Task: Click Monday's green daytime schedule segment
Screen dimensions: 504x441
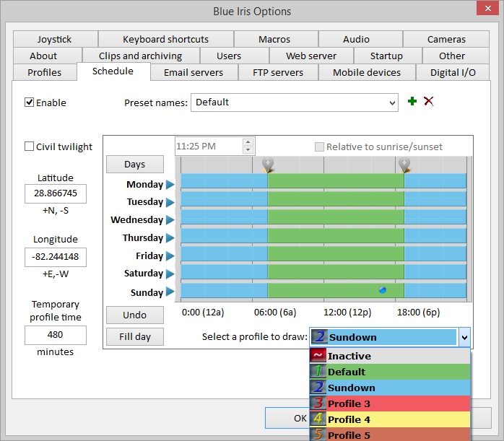Action: 336,181
